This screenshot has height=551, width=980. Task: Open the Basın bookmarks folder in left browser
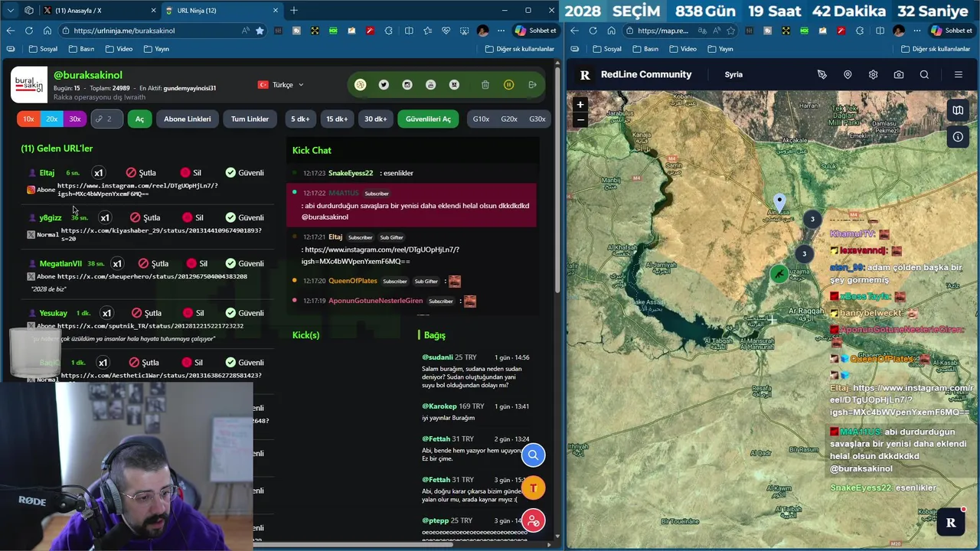tap(81, 49)
